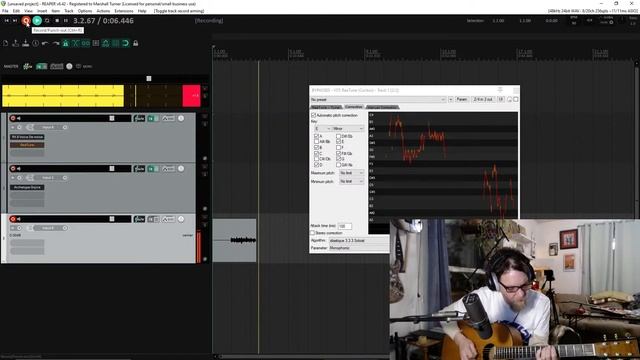Open the Extensions menu
This screenshot has height=360, width=640.
point(124,11)
